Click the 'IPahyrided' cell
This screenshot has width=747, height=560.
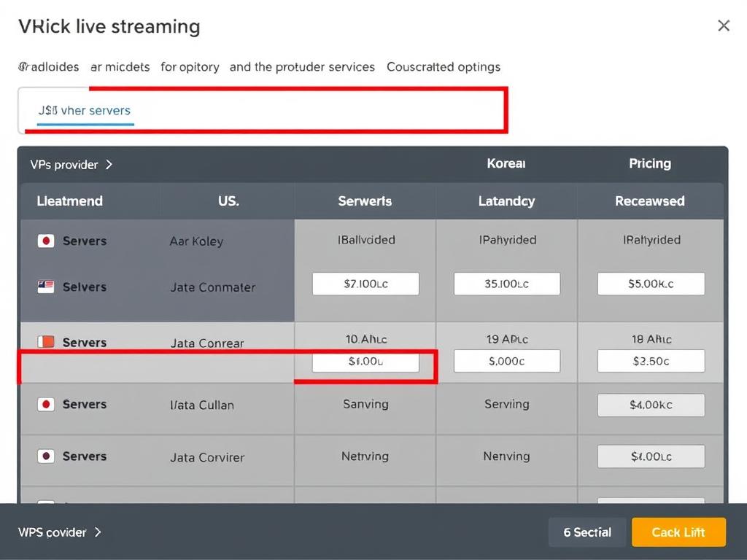(x=508, y=240)
